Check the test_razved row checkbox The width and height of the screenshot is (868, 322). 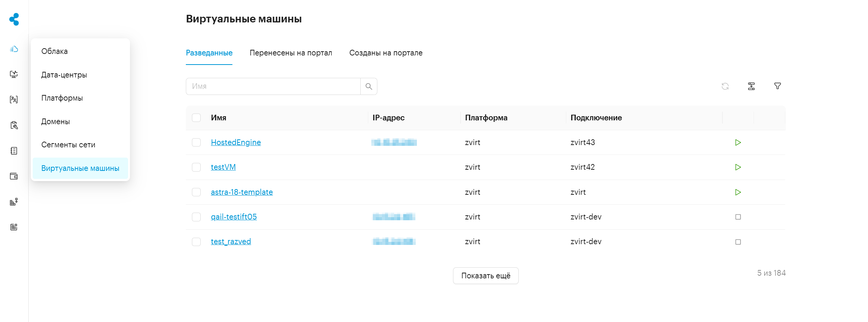coord(196,242)
